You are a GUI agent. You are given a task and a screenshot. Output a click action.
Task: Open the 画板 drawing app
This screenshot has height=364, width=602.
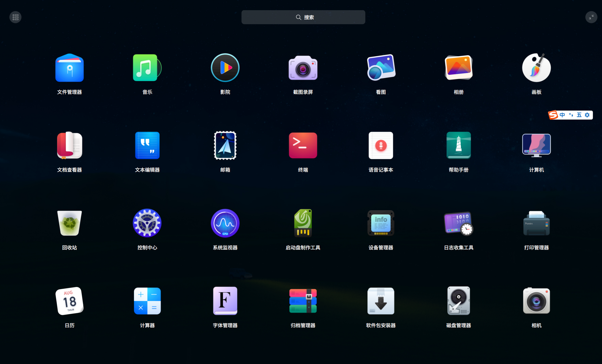point(536,68)
